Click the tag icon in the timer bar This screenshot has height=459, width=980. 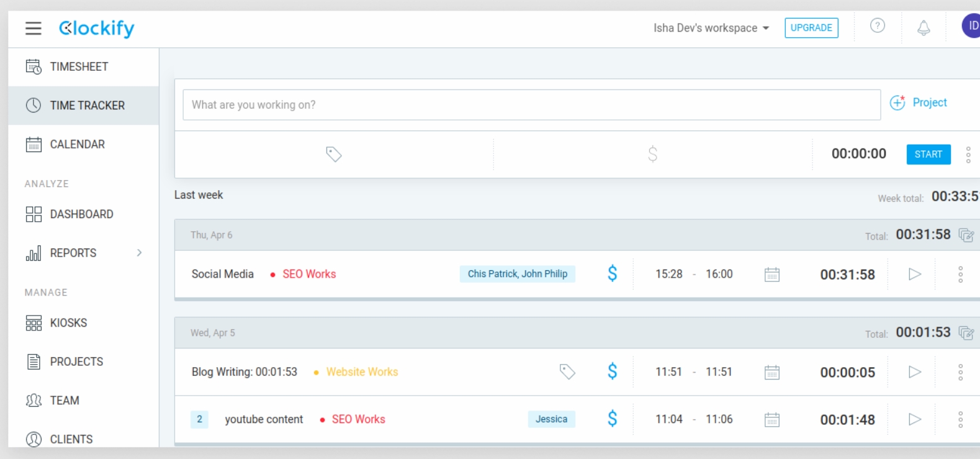[334, 154]
